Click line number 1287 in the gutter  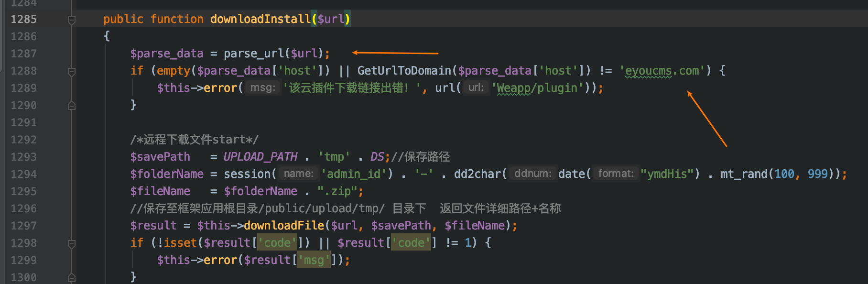coord(24,54)
